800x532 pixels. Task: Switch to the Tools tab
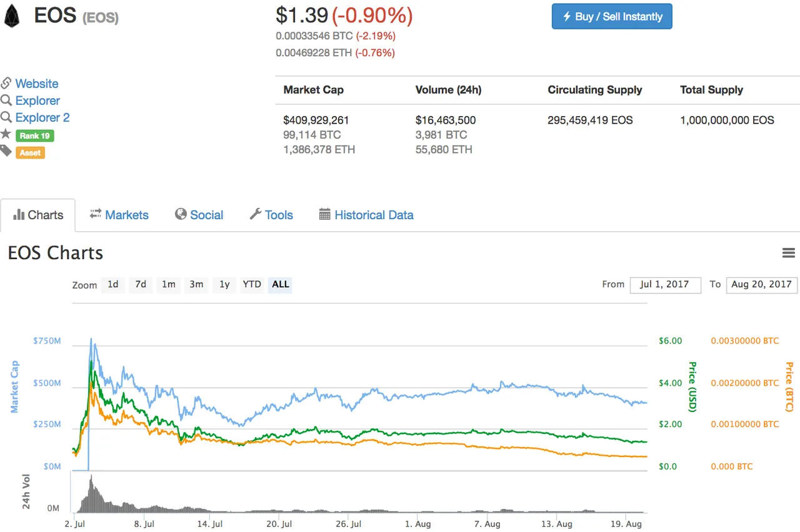(x=271, y=215)
